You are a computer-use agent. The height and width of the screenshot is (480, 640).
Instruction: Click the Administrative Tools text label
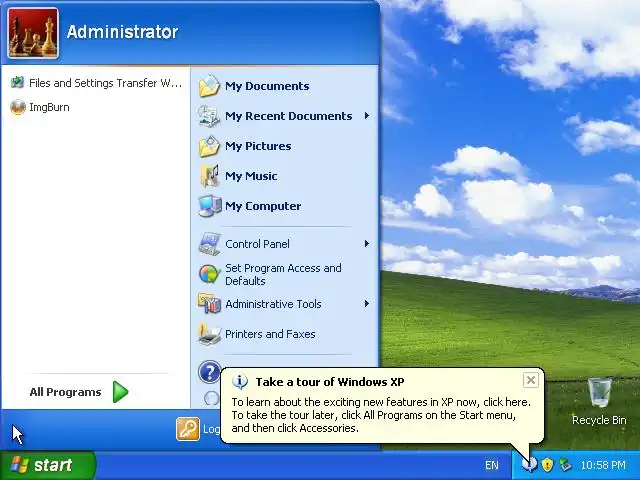tap(273, 304)
